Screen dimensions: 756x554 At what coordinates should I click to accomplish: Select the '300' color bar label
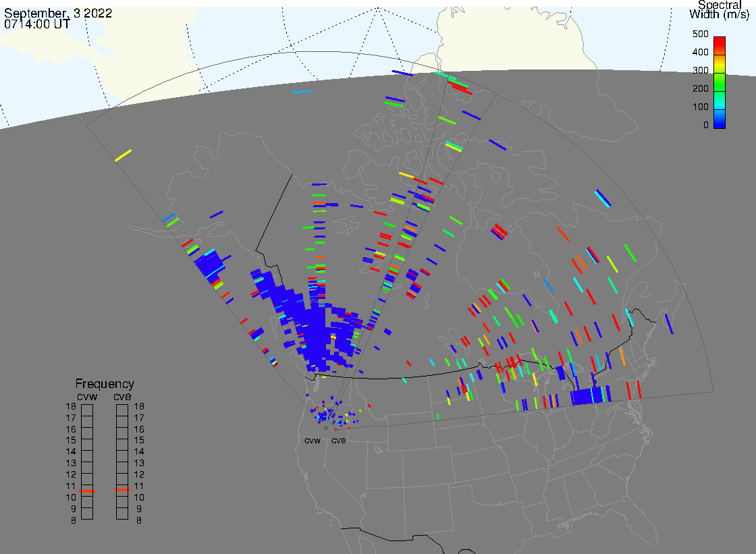[x=701, y=70]
